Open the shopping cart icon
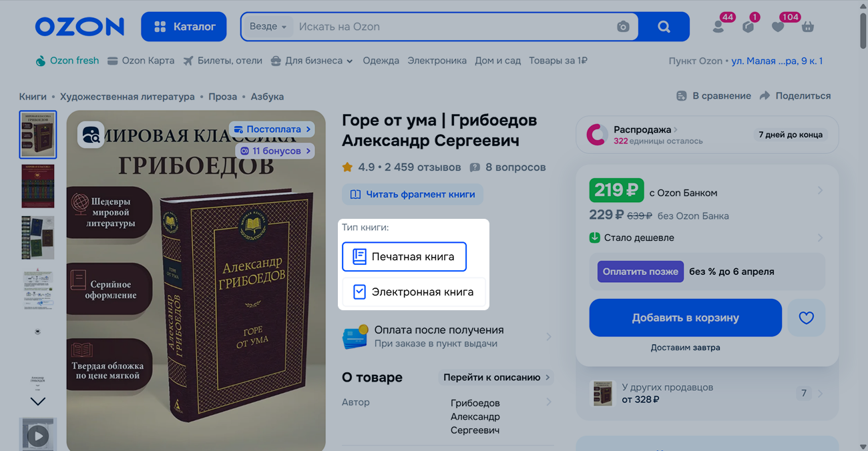The width and height of the screenshot is (868, 451). tap(808, 27)
